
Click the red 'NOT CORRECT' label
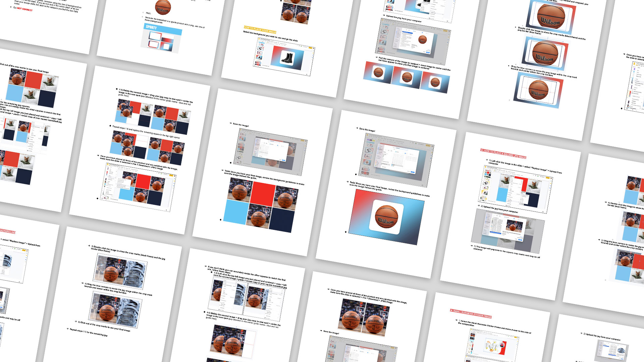point(25,9)
